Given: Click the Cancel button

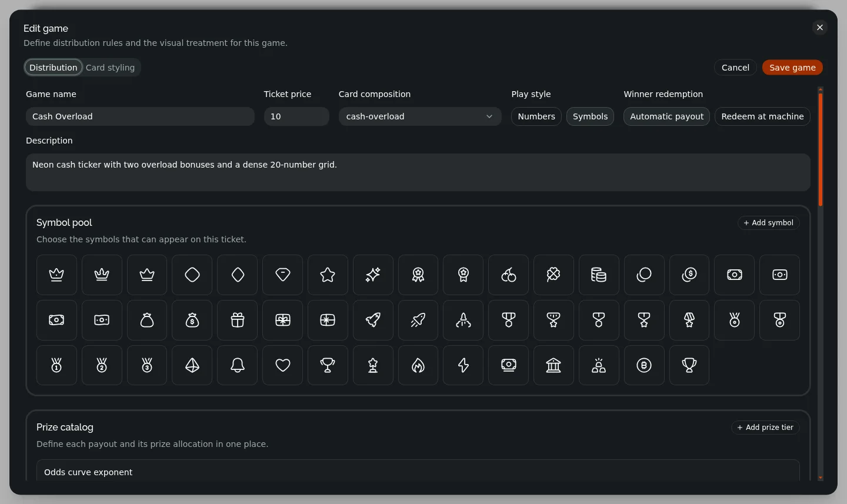Looking at the screenshot, I should pos(735,68).
